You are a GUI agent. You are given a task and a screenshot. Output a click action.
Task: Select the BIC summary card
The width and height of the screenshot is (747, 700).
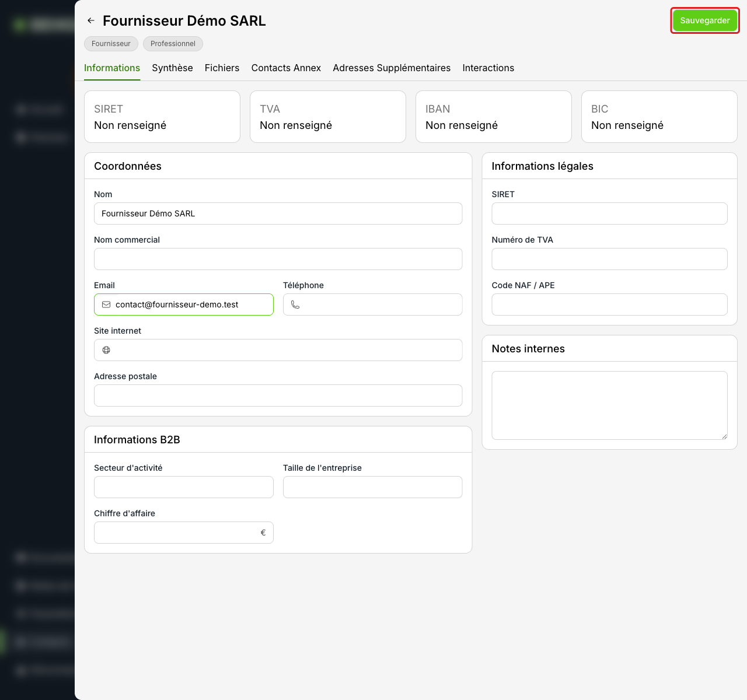pos(659,117)
